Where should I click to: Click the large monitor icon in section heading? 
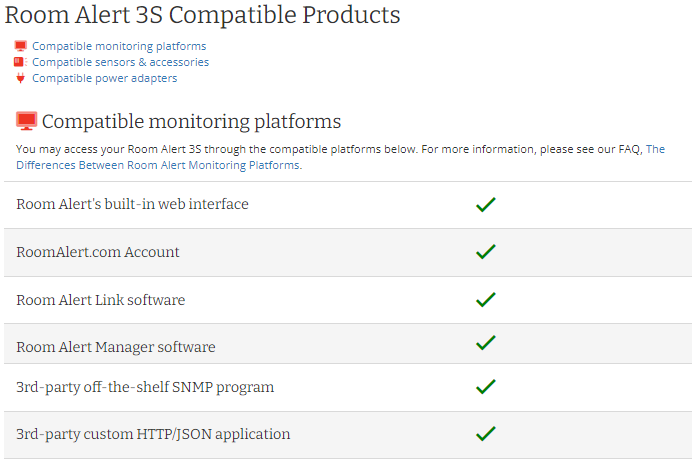pyautogui.click(x=27, y=121)
